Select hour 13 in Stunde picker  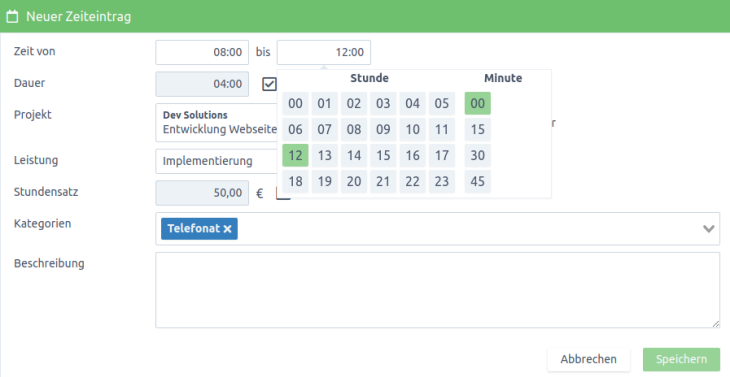(324, 155)
